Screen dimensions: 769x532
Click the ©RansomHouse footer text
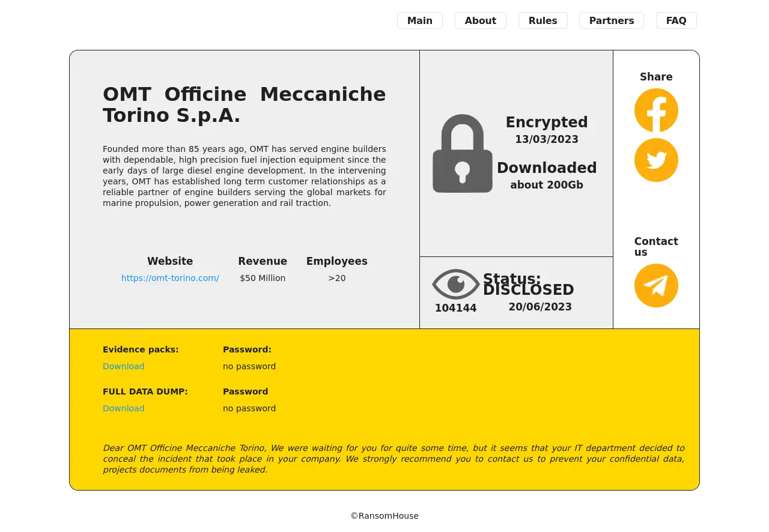384,516
